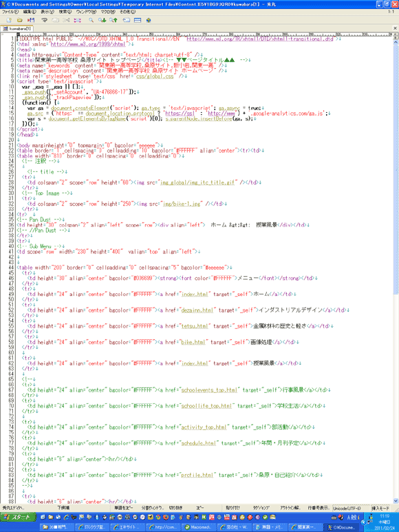Click the open-folder toolbar icon

click(20, 20)
